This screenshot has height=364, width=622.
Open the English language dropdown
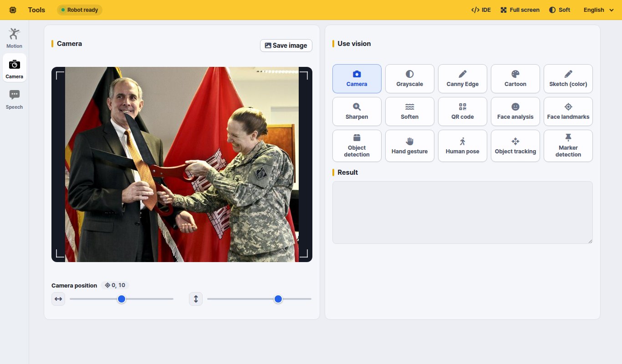(599, 10)
